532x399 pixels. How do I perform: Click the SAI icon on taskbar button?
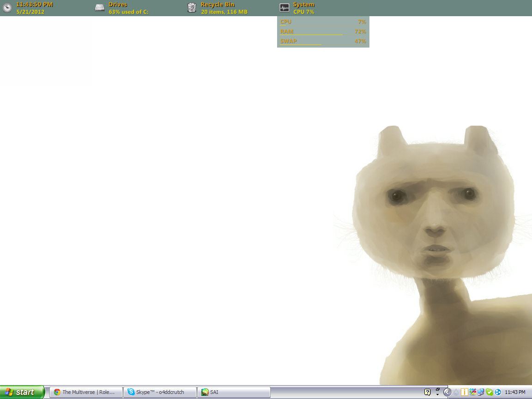(205, 392)
